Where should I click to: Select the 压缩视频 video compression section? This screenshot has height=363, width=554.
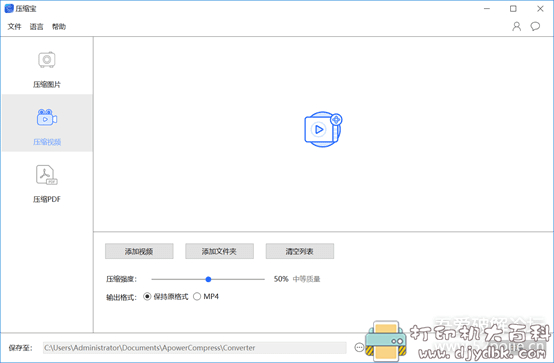(47, 123)
